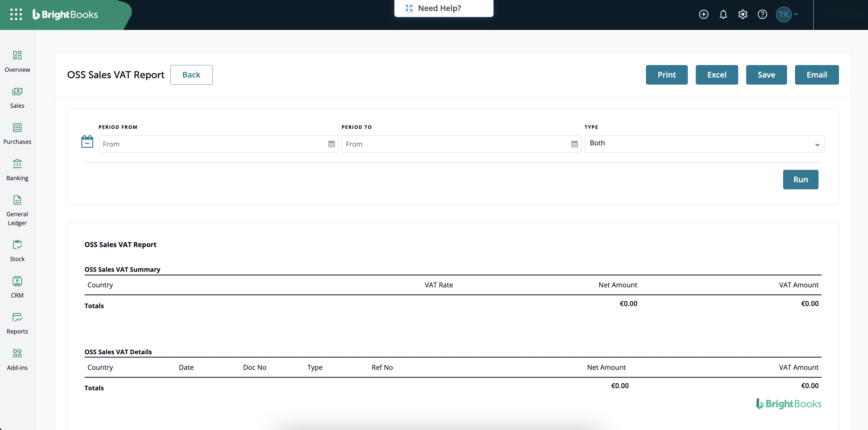Click the OSS Sales VAT Details heading
Screen dimensions: 868x430
(x=118, y=352)
